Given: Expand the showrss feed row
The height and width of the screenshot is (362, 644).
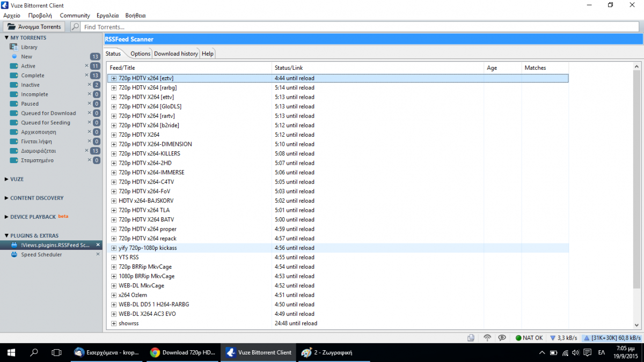Looking at the screenshot, I should (x=114, y=323).
